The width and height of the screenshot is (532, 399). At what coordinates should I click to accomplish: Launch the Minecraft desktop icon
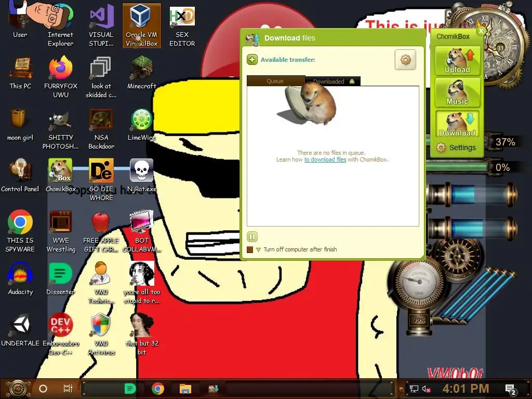[x=141, y=73]
